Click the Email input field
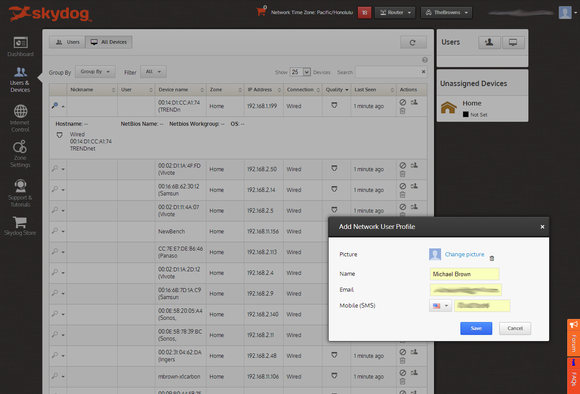Screen dimensions: 580x394 [x=466, y=290]
